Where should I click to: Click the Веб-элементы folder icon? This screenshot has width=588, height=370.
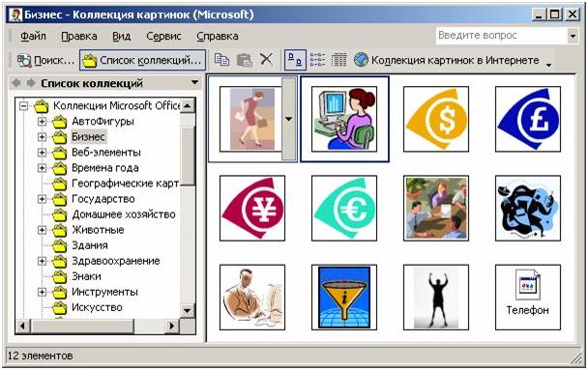pyautogui.click(x=59, y=153)
